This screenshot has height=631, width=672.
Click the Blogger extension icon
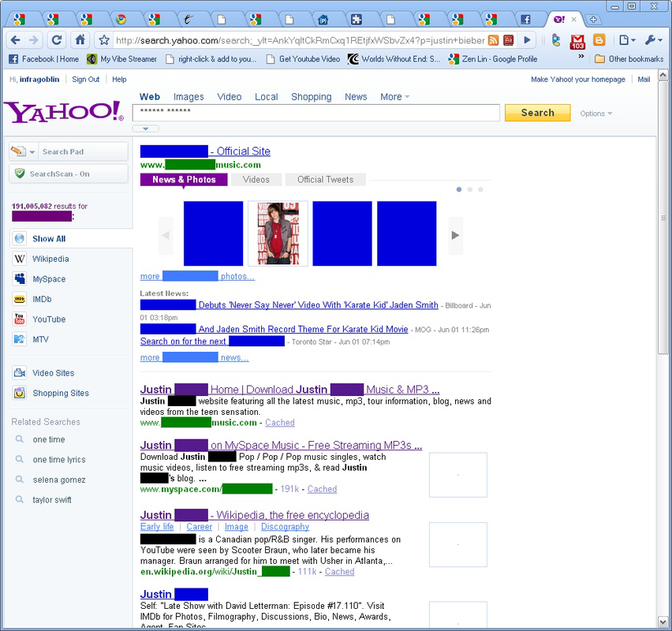coord(599,40)
